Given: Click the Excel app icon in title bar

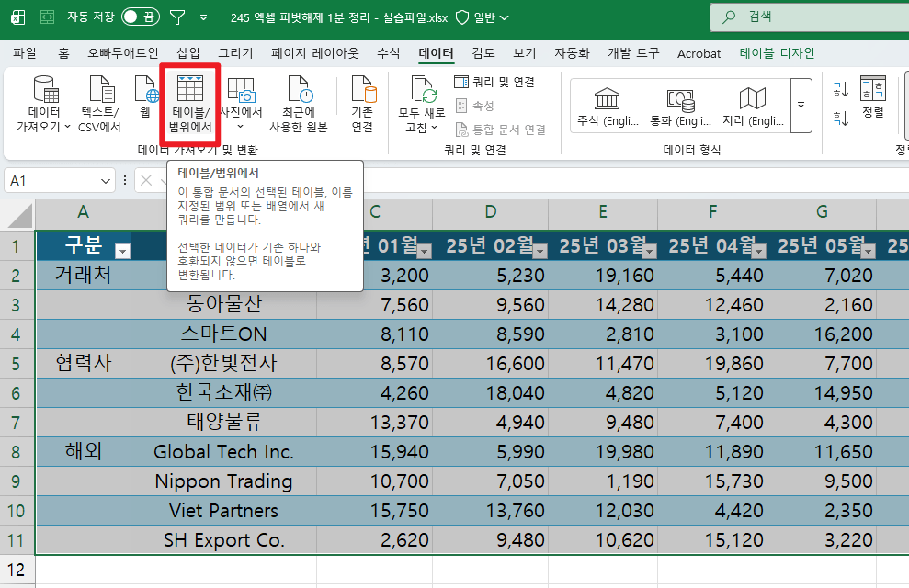Looking at the screenshot, I should coord(18,17).
